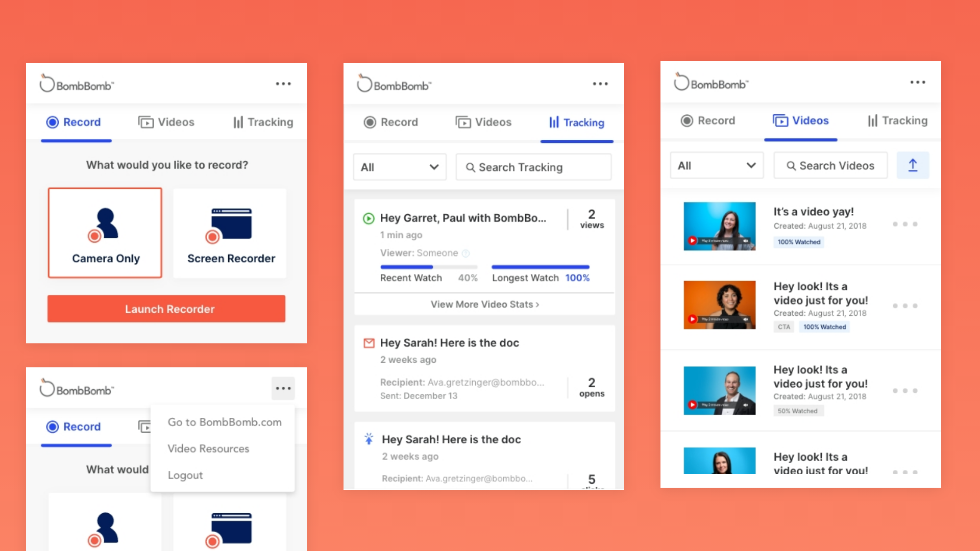Click "100% Watched" badge under It's a video yay

point(799,242)
